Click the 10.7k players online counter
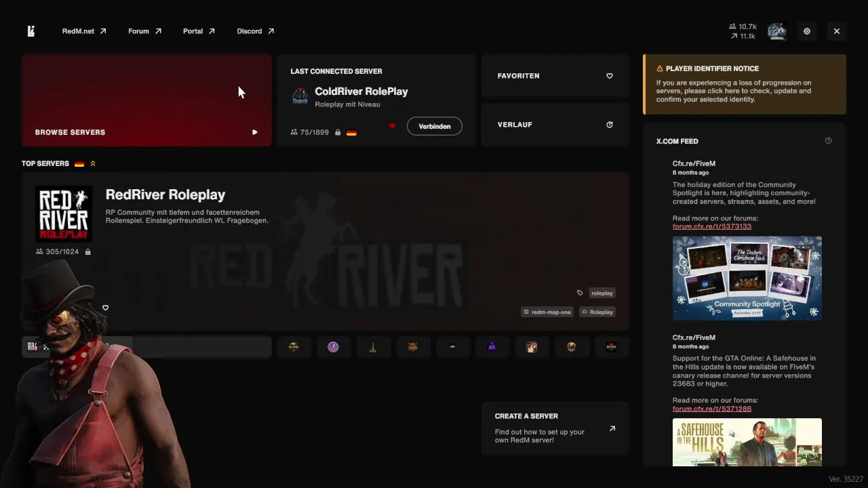The image size is (868, 488). tap(743, 26)
